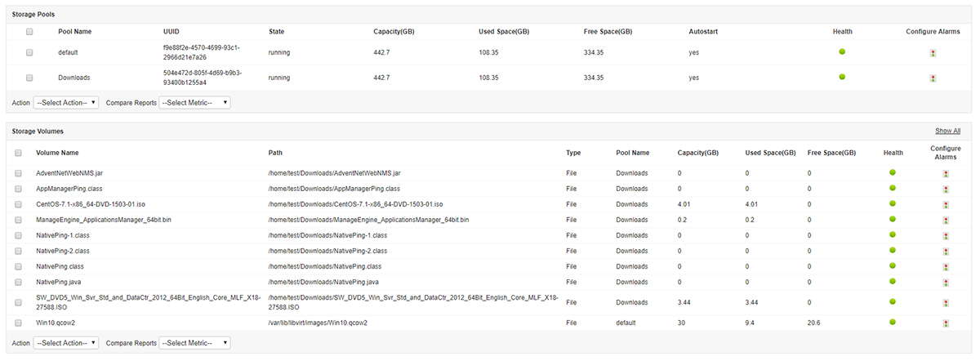Show all storage volumes
Viewport: 980px width, 361px height.
tap(947, 131)
